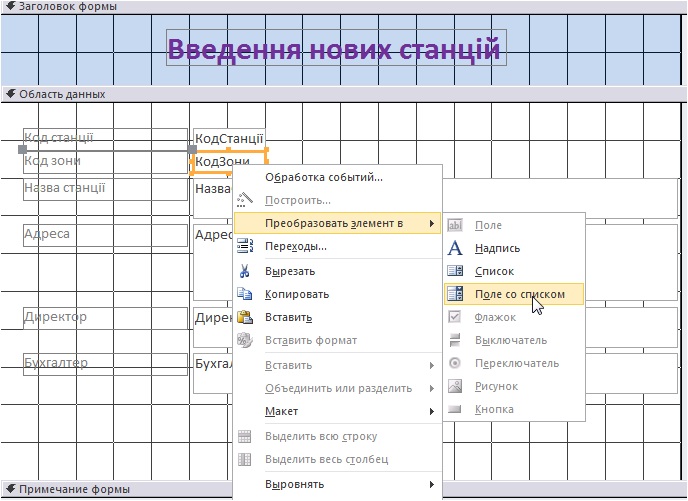Click the Копировать copy icon
Screen dimensions: 688x501
click(x=245, y=294)
